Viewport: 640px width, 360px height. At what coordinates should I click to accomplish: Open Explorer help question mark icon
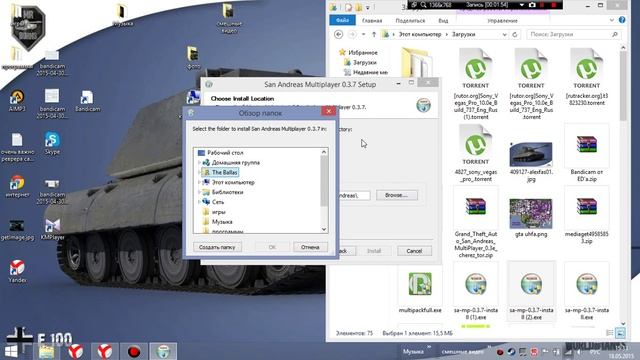pyautogui.click(x=622, y=20)
